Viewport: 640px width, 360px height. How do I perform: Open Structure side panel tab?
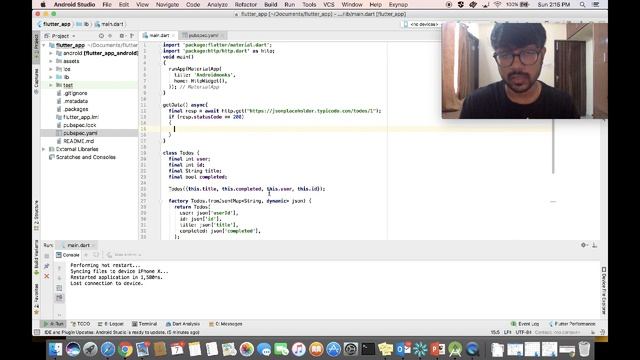(x=36, y=215)
